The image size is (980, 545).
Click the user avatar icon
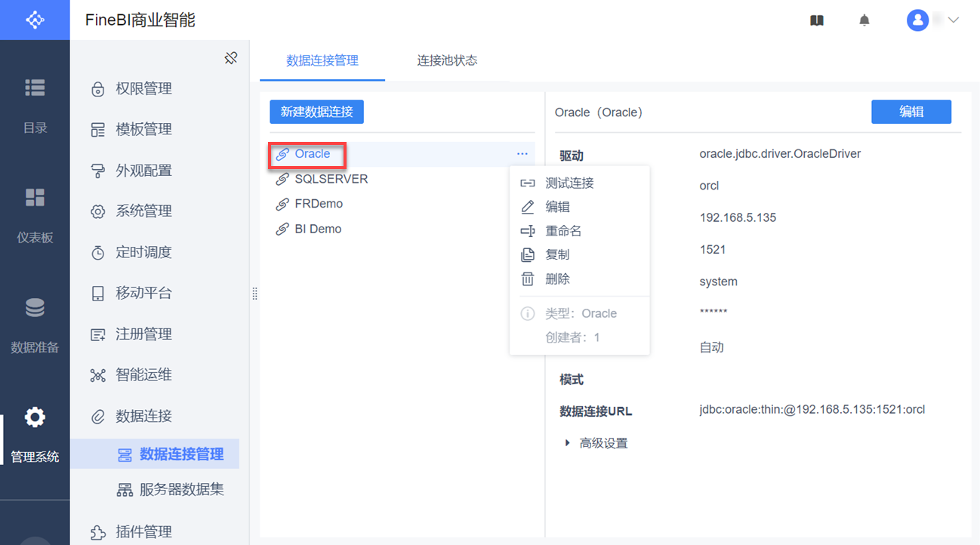coord(917,20)
